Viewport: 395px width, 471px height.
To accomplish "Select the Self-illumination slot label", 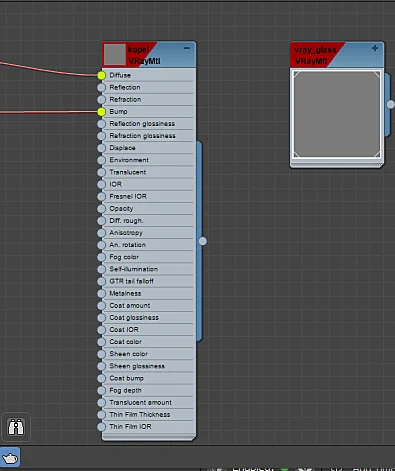I will pyautogui.click(x=134, y=269).
